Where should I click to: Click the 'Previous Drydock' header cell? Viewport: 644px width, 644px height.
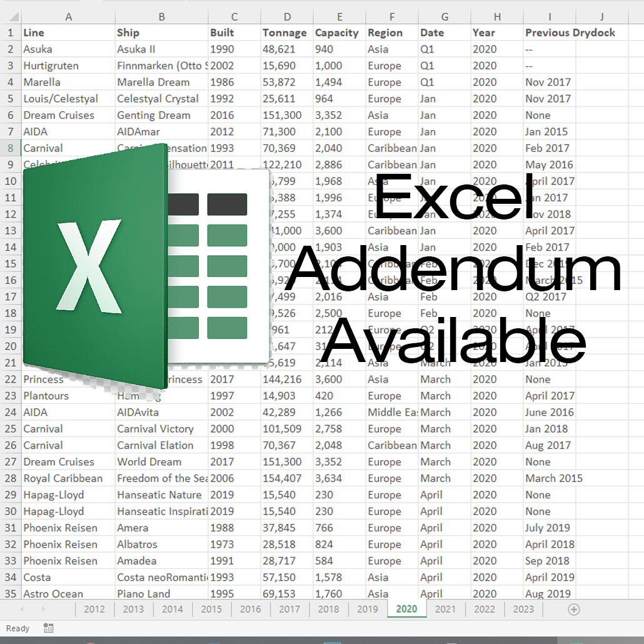[x=570, y=33]
